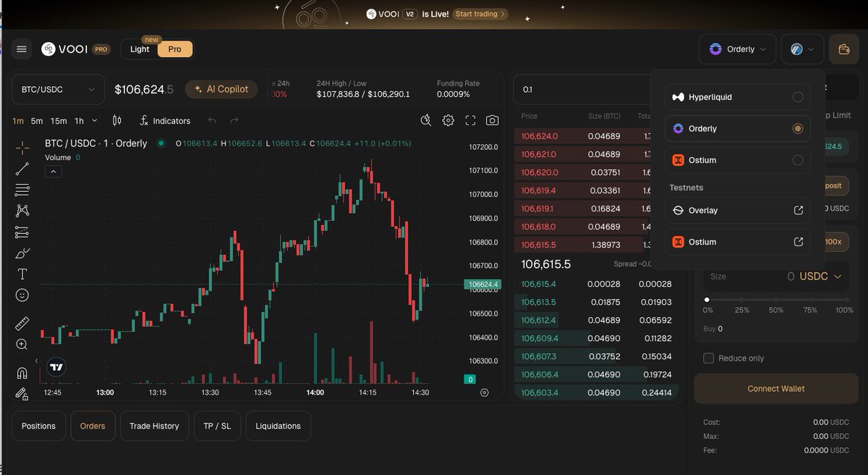Toggle lock all drawings pencil icon
The image size is (868, 475).
click(22, 394)
